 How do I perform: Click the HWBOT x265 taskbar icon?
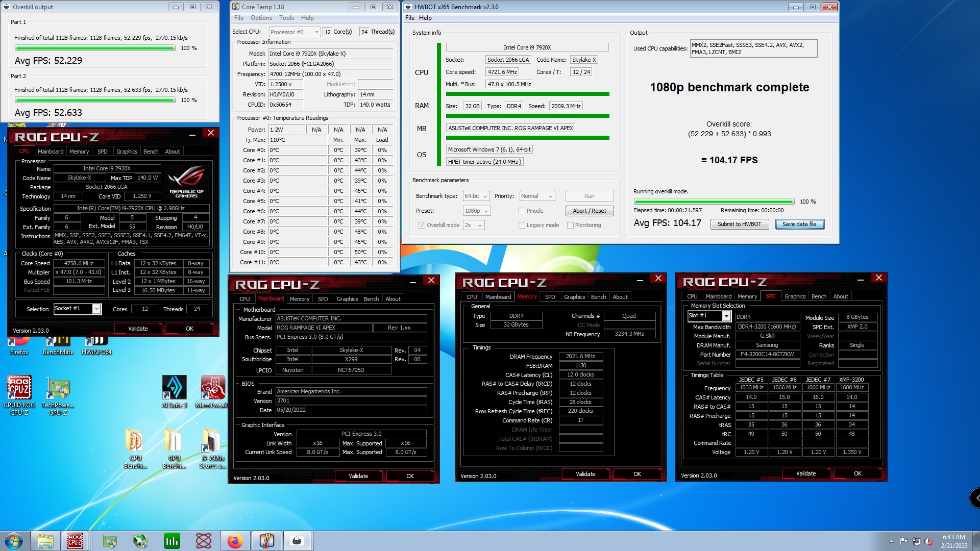coord(297,541)
